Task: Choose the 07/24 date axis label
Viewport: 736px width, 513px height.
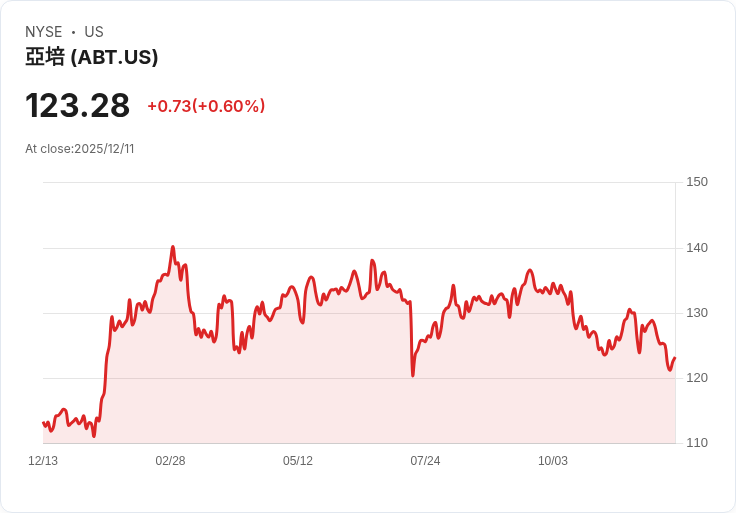Action: click(425, 461)
